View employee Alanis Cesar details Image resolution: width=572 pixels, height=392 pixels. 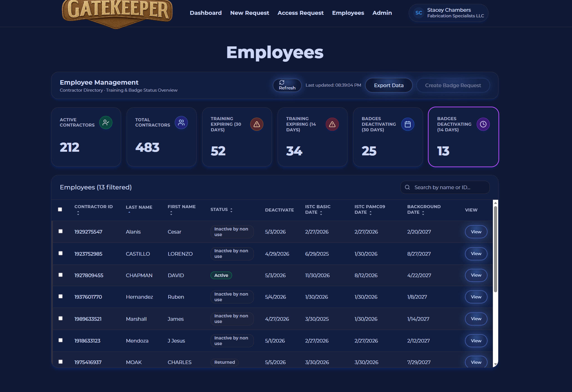point(476,232)
